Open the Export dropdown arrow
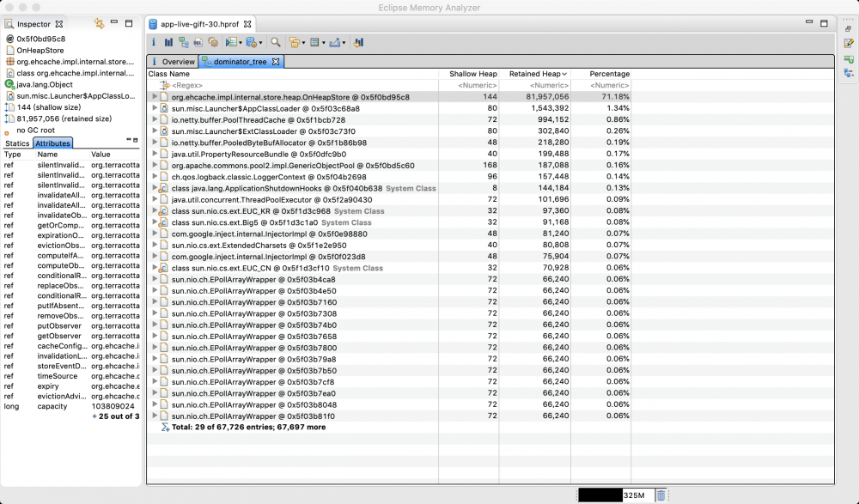Screen dimensions: 859x504 (x=344, y=43)
